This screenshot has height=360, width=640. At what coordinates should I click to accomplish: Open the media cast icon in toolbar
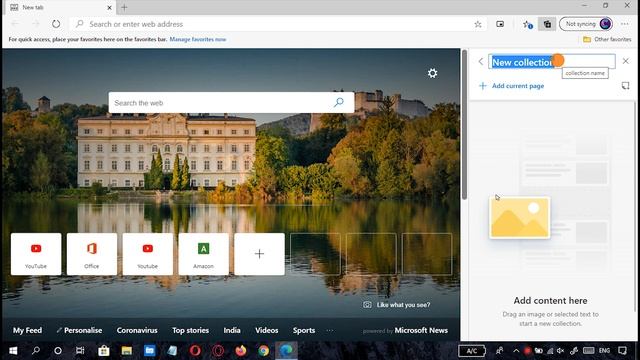click(500, 24)
